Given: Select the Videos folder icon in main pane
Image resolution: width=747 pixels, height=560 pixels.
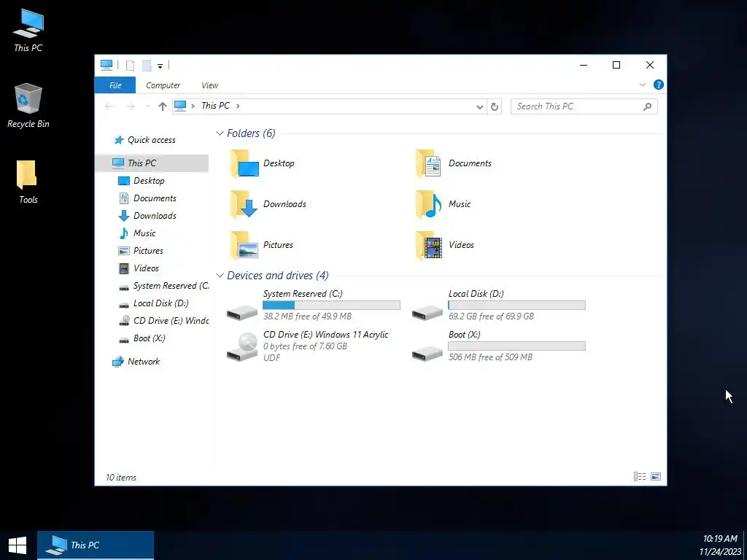Looking at the screenshot, I should coord(428,245).
